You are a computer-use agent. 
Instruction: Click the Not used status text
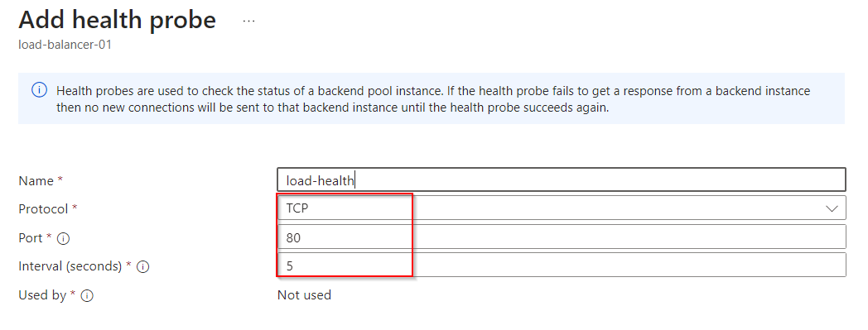[x=304, y=295]
